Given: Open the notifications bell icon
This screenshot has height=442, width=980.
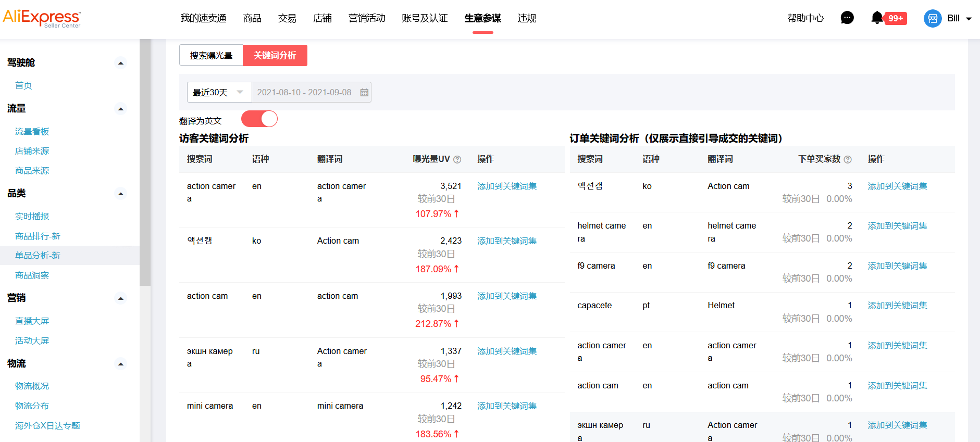Looking at the screenshot, I should (877, 18).
